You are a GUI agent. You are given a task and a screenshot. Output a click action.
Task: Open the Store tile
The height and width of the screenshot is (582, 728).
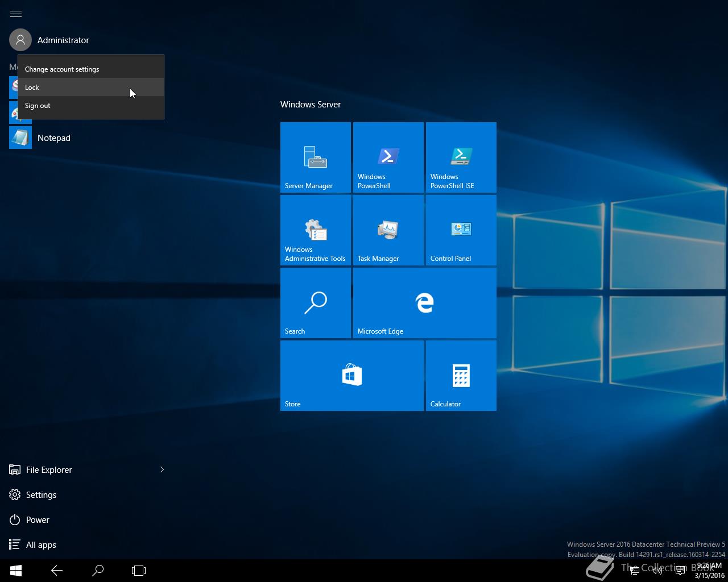pos(352,376)
